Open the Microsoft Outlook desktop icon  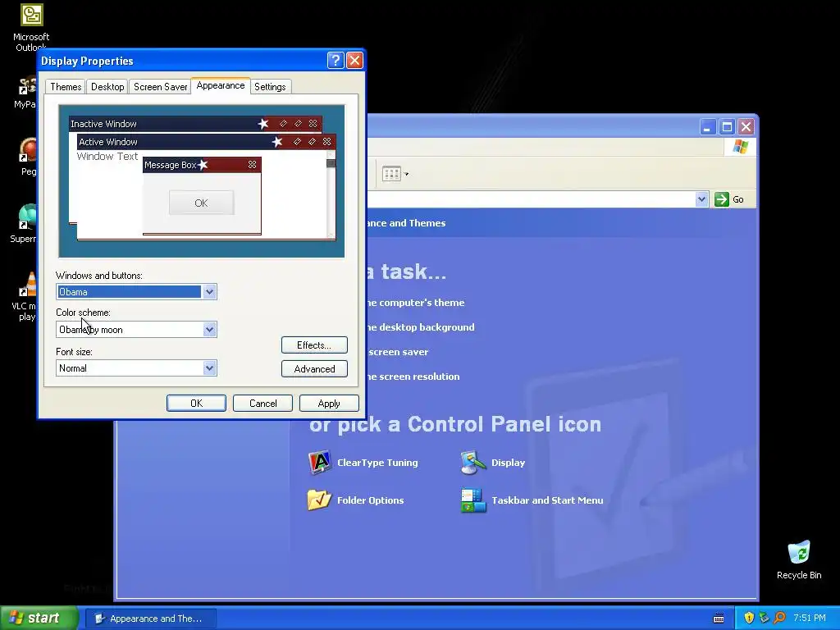(x=31, y=26)
